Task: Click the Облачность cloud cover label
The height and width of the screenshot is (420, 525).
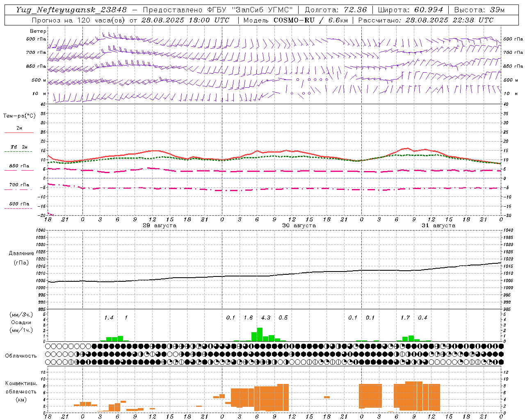Action: tap(21, 356)
